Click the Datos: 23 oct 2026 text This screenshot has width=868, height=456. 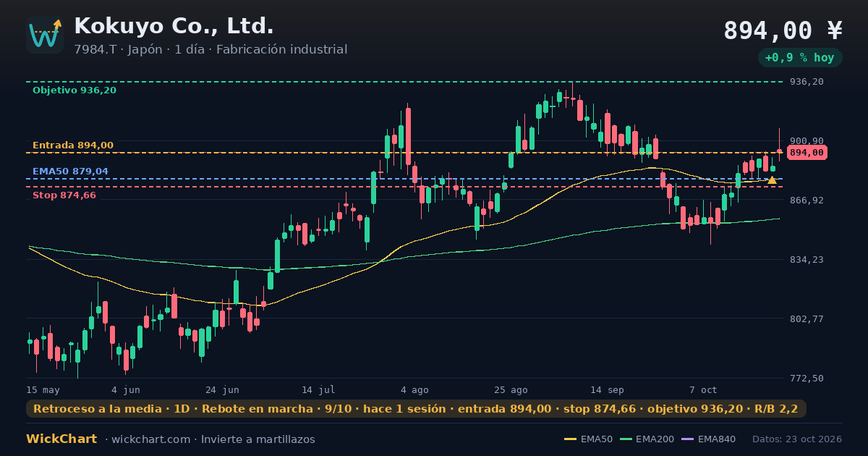point(797,439)
